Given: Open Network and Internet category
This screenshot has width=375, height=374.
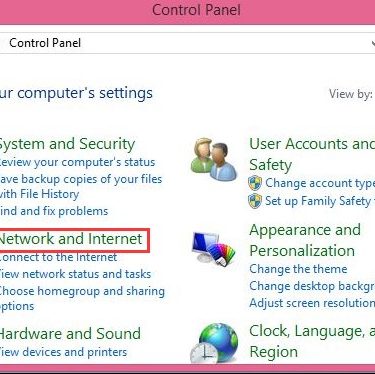Looking at the screenshot, I should coord(71,239).
